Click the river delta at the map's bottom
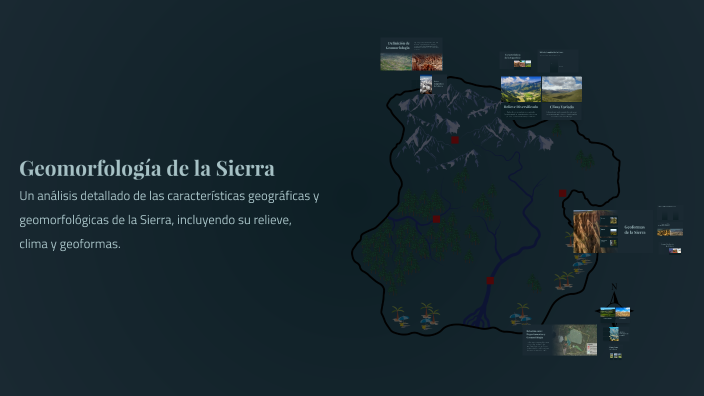Image resolution: width=704 pixels, height=396 pixels. coord(477,316)
